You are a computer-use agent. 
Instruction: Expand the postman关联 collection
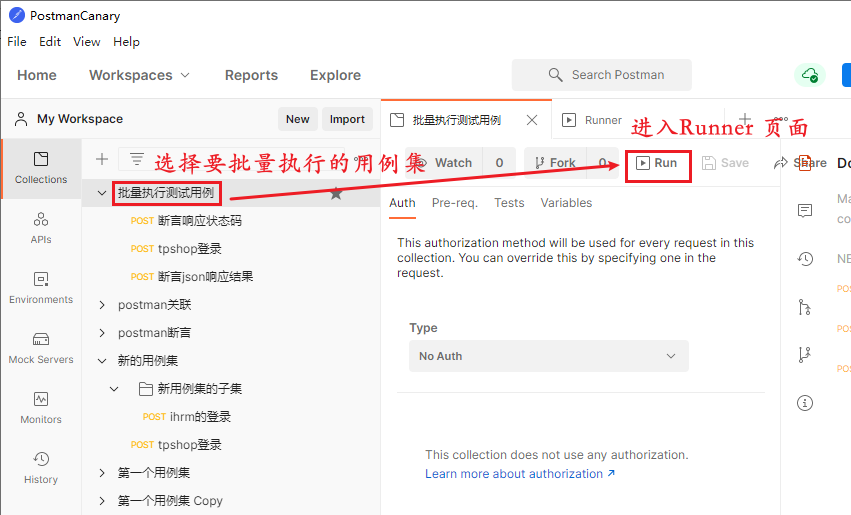coord(101,305)
